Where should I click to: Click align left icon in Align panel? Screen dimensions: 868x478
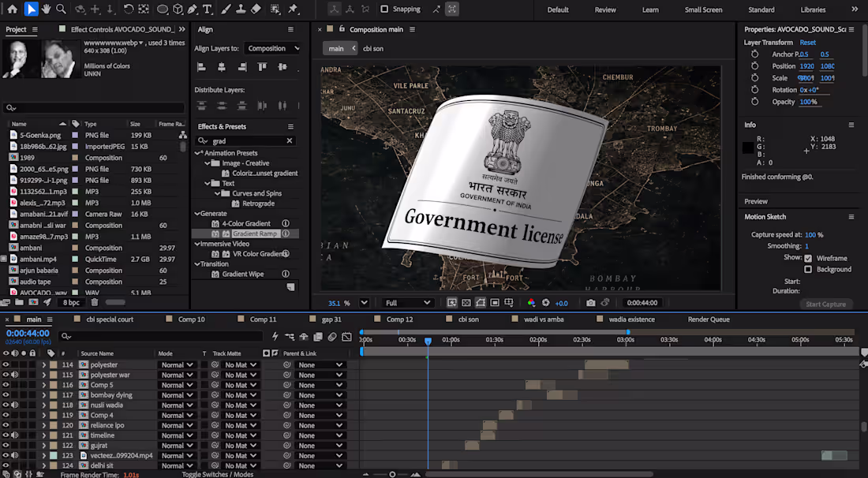point(201,68)
